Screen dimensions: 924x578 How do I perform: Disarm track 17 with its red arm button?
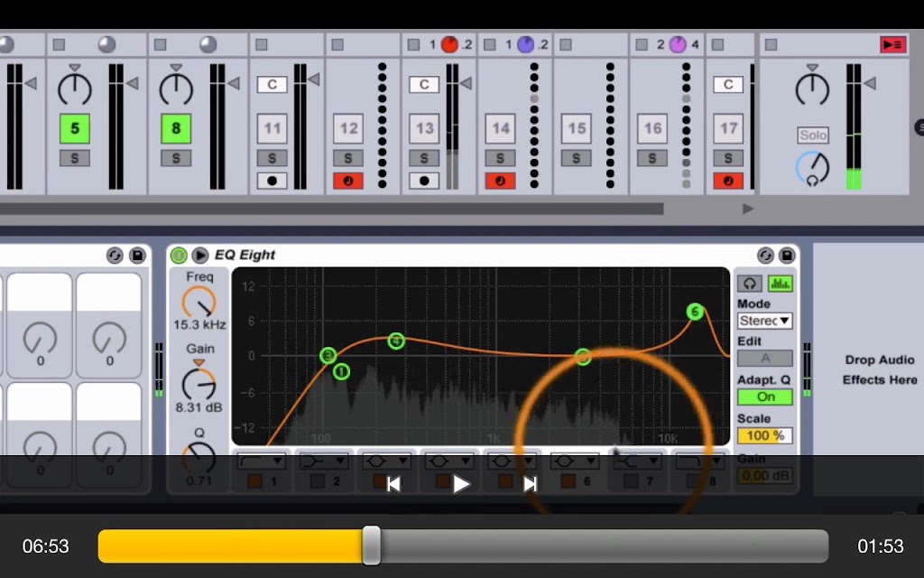[x=728, y=181]
